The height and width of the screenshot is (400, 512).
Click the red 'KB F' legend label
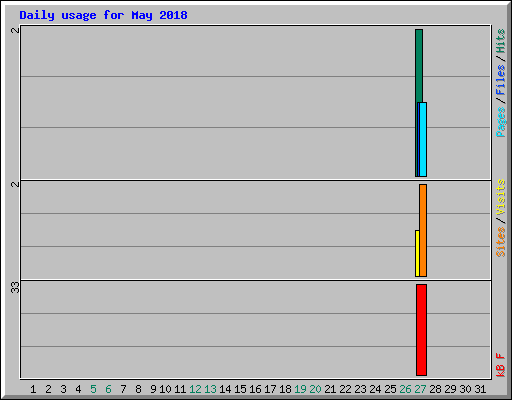(x=501, y=365)
